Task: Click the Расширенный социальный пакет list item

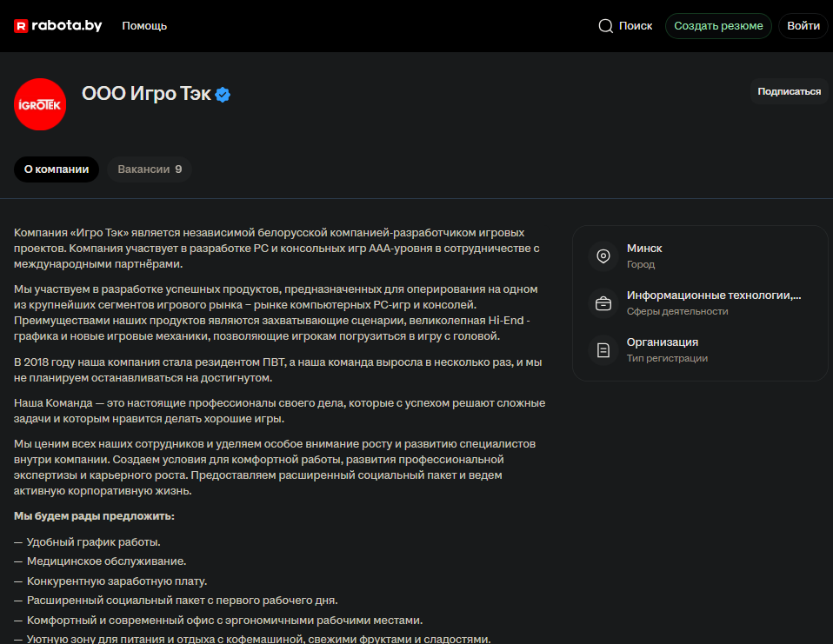Action: coord(183,601)
